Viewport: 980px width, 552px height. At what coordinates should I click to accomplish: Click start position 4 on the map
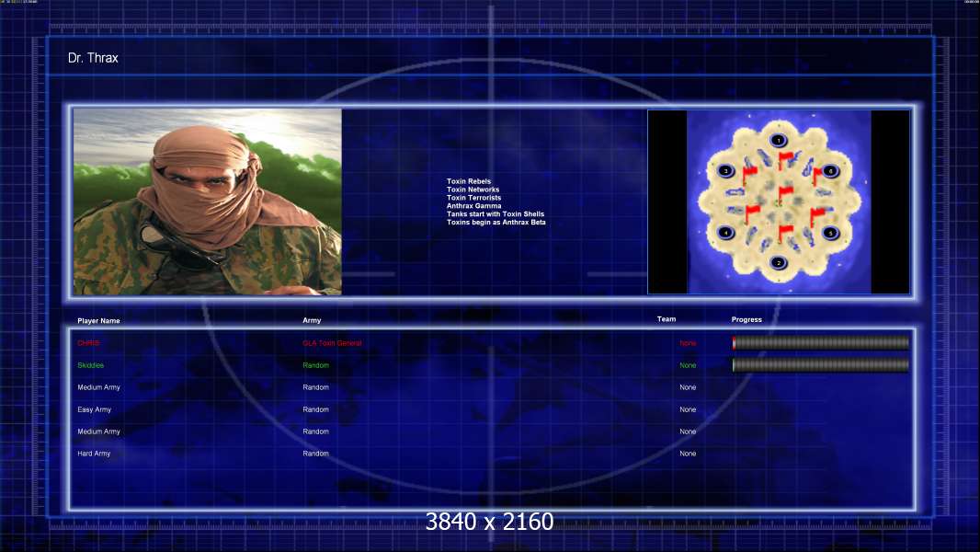click(x=725, y=233)
